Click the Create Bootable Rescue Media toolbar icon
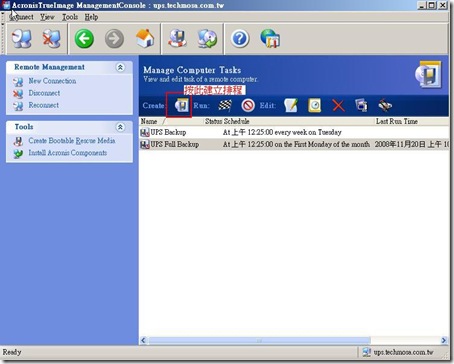Image resolution: width=454 pixels, height=364 pixels. [x=177, y=39]
